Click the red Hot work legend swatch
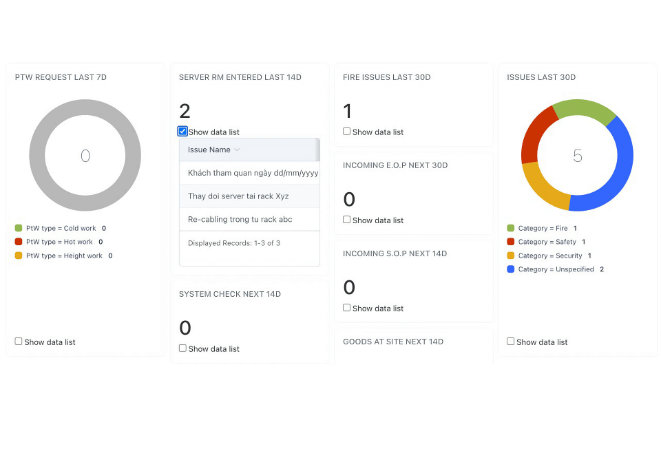Screen dimensions: 661x452 (x=19, y=242)
